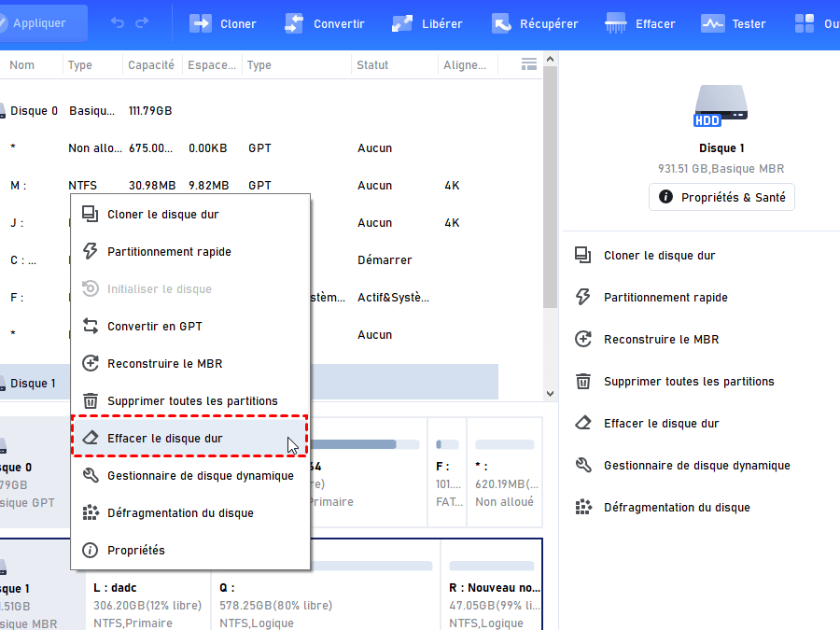This screenshot has width=840, height=630.
Task: Click the column layout settings icon
Action: pyautogui.click(x=529, y=64)
